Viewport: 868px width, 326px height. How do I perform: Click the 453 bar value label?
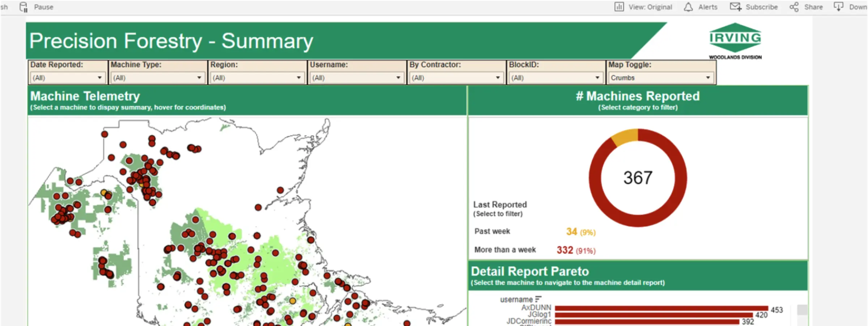[776, 310]
